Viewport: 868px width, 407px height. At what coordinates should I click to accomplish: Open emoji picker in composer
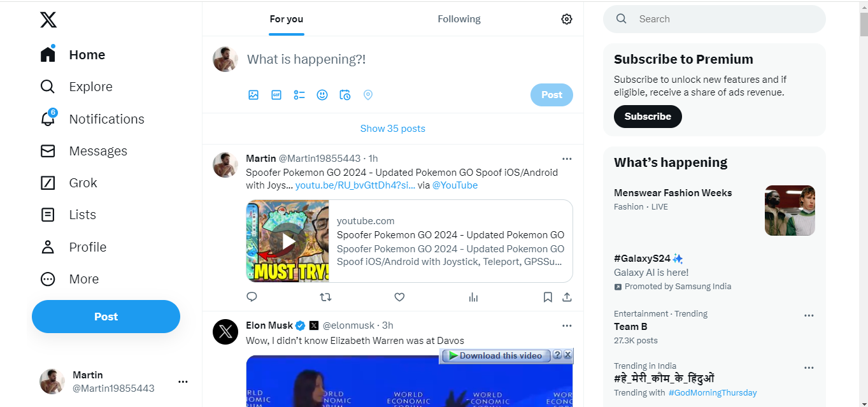pyautogui.click(x=322, y=95)
